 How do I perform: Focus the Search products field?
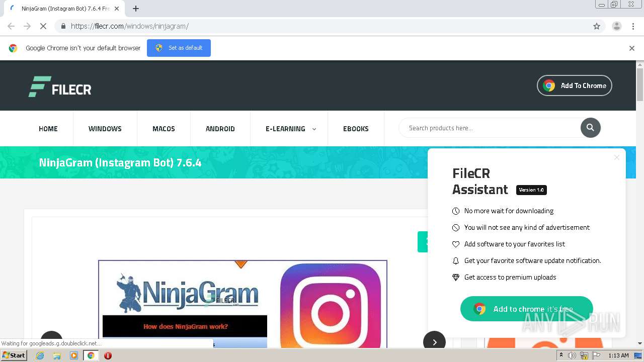coord(491,128)
